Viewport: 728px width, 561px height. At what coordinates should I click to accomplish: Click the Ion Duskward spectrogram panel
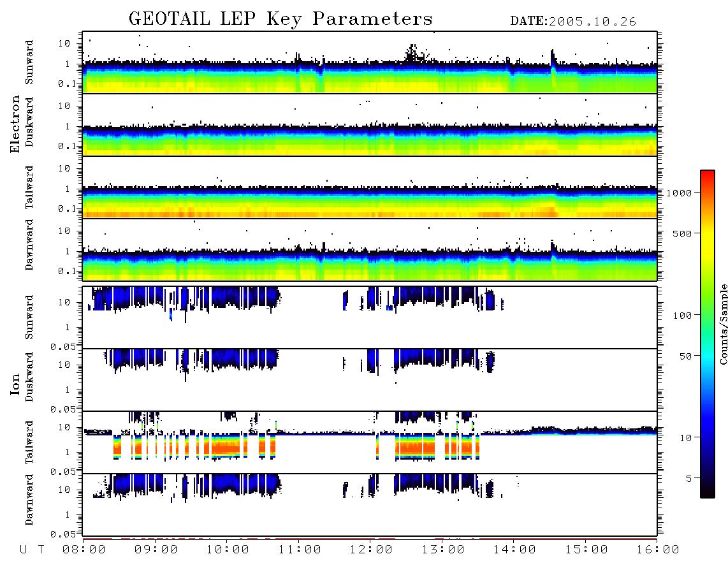(370, 380)
